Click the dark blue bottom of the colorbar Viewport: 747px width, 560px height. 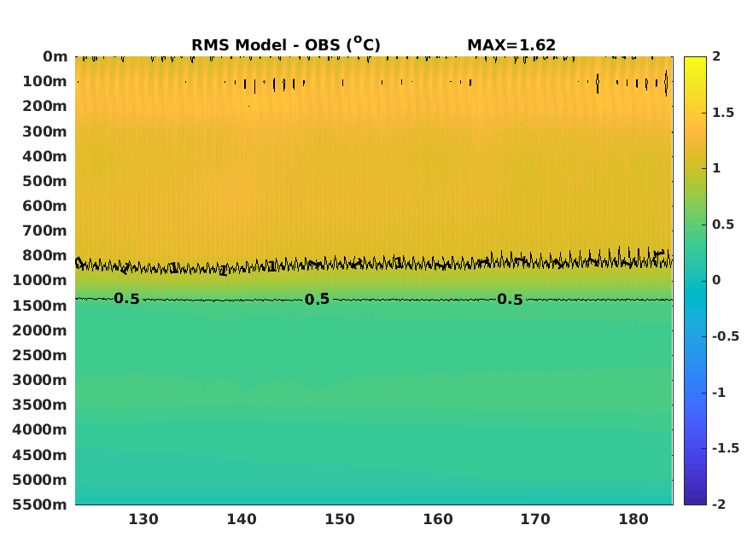point(695,500)
